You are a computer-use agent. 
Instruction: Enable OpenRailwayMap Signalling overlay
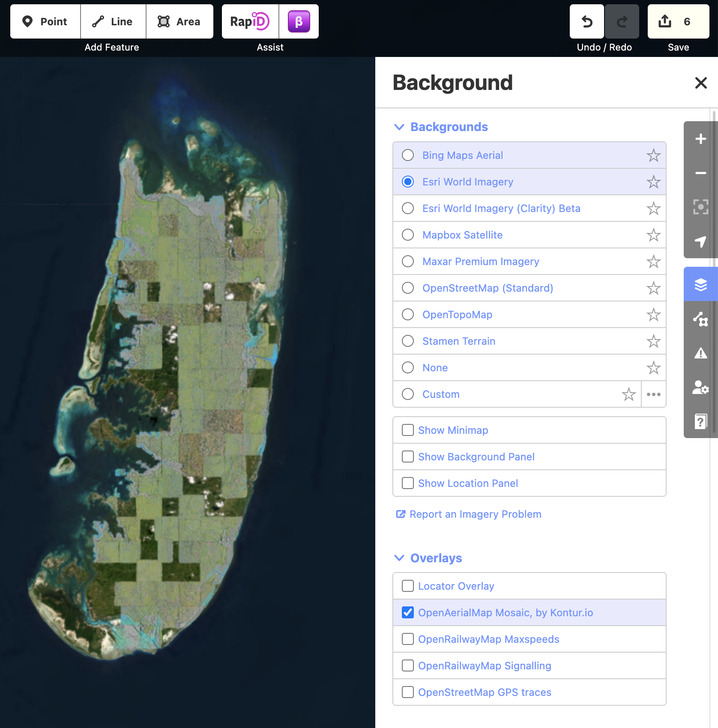pyautogui.click(x=408, y=665)
